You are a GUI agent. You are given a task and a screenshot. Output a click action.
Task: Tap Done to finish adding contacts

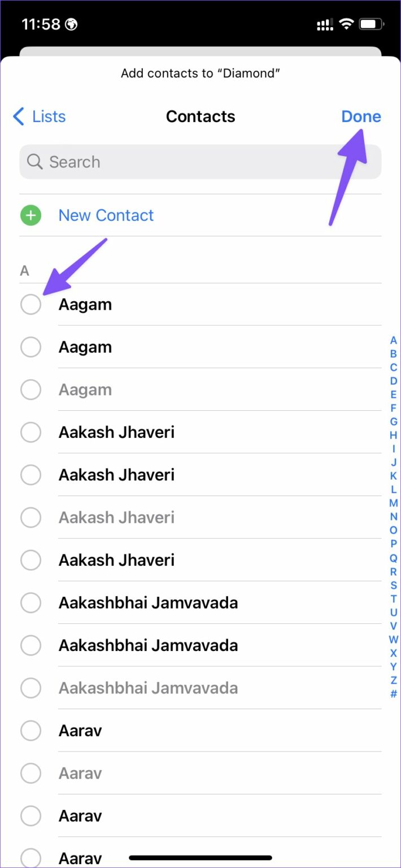361,116
